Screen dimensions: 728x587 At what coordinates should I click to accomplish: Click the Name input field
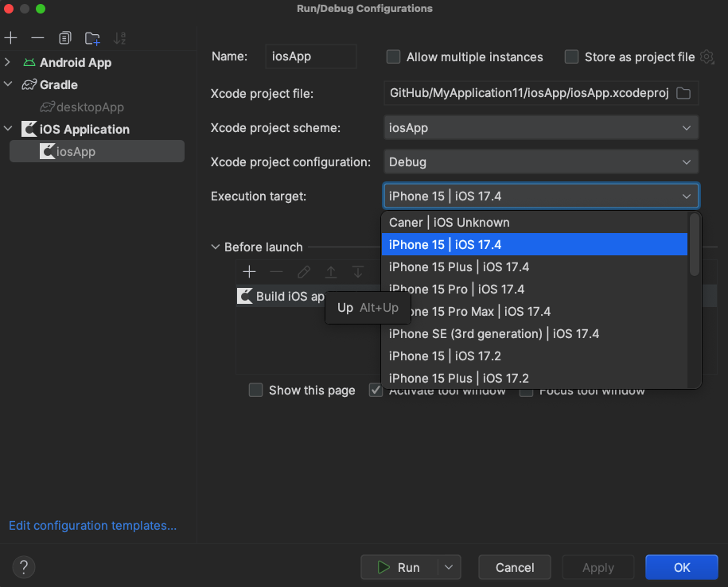(310, 56)
